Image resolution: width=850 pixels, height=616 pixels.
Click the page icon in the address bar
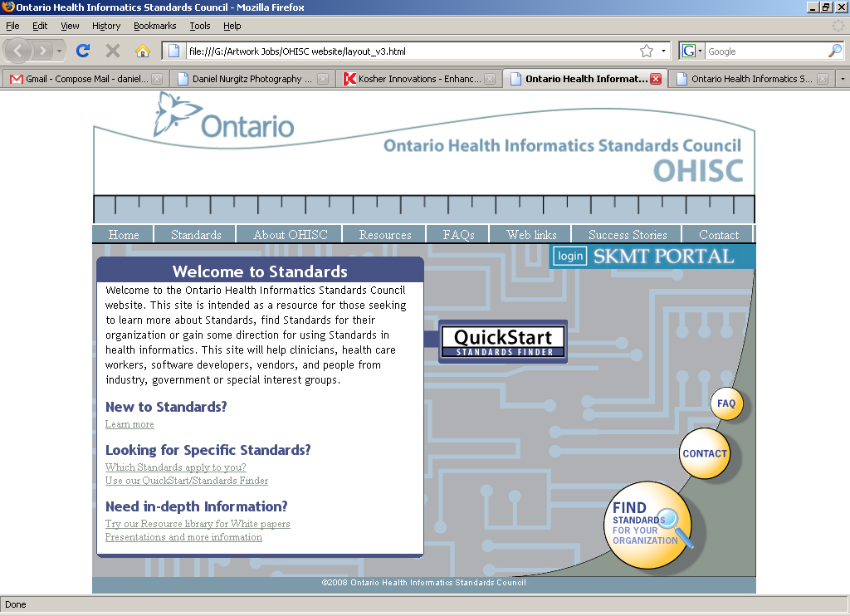[x=173, y=51]
